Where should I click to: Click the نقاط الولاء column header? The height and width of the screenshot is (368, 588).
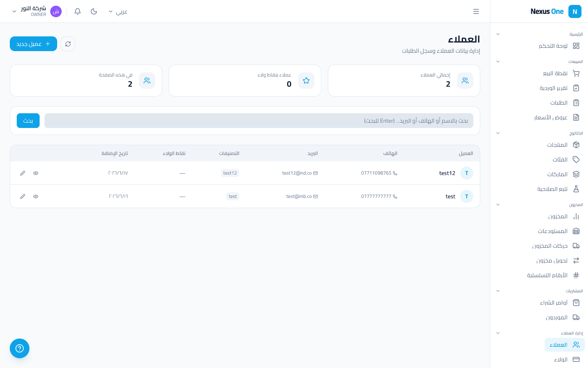pos(174,153)
